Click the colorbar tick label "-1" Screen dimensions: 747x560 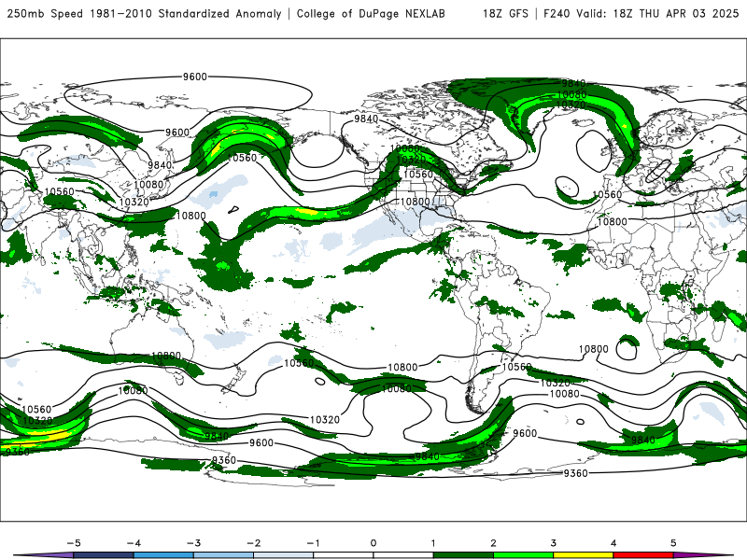[314, 543]
